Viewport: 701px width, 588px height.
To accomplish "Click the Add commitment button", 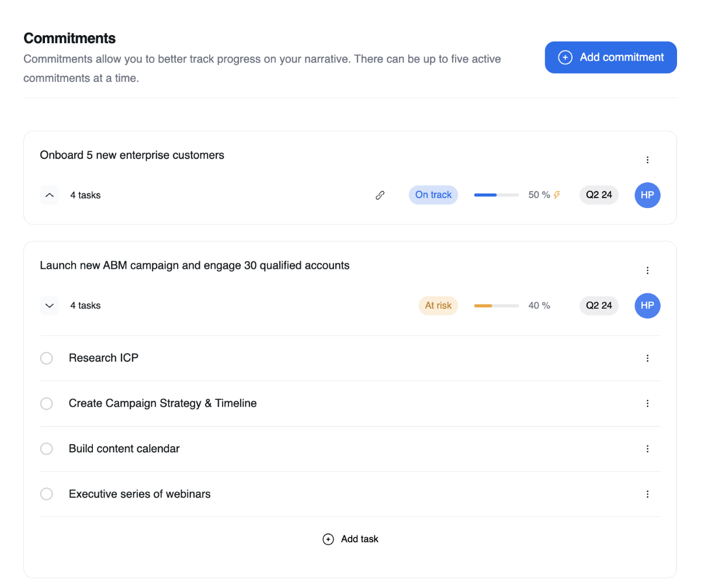I will point(611,57).
